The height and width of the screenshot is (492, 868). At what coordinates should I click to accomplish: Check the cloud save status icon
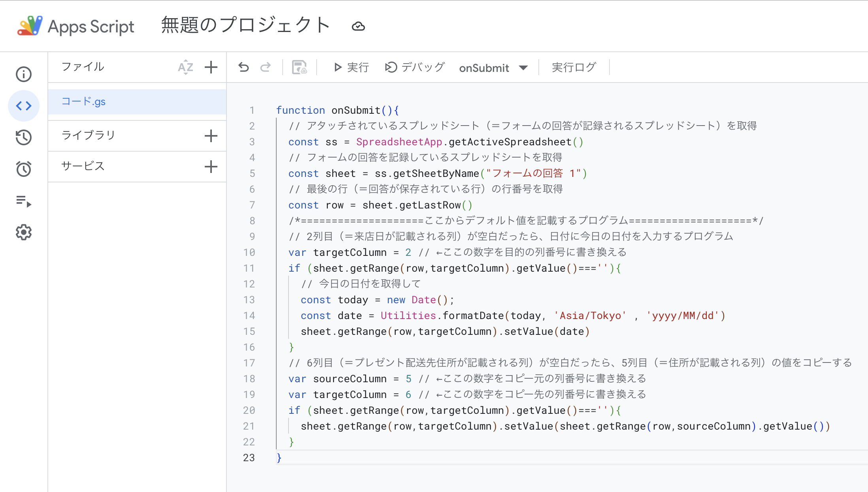(x=358, y=26)
